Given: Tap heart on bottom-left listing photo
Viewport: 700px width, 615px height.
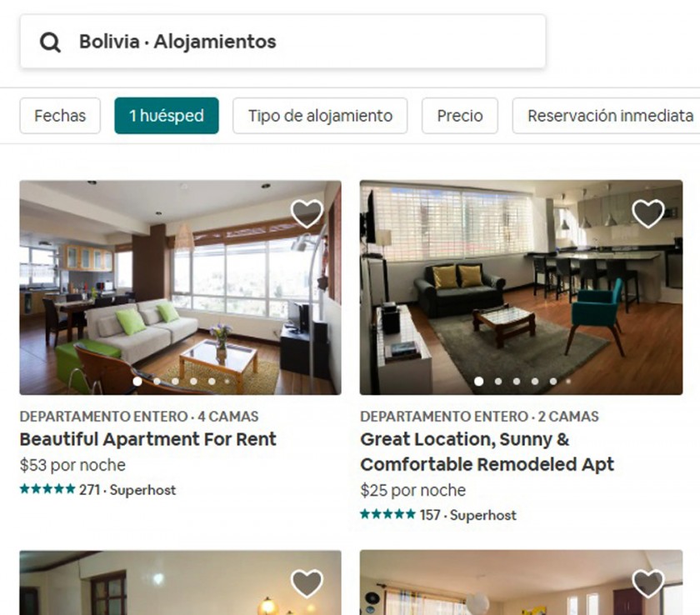Looking at the screenshot, I should pos(307,582).
